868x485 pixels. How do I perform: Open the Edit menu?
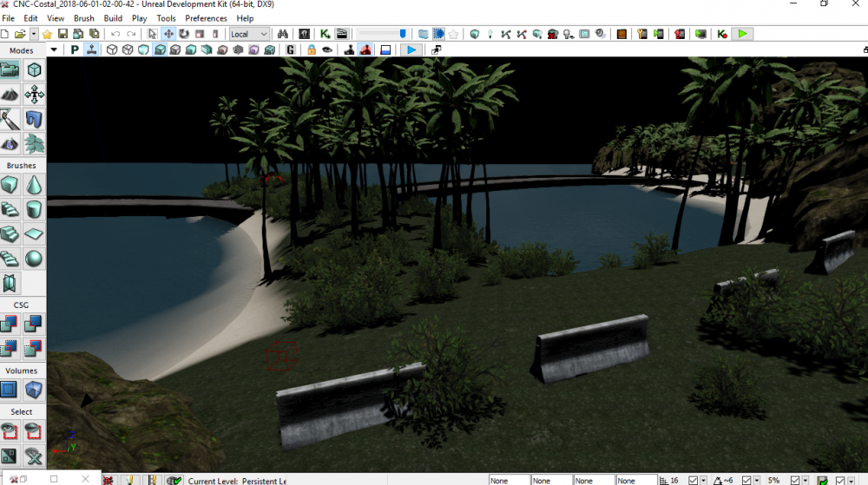click(30, 18)
